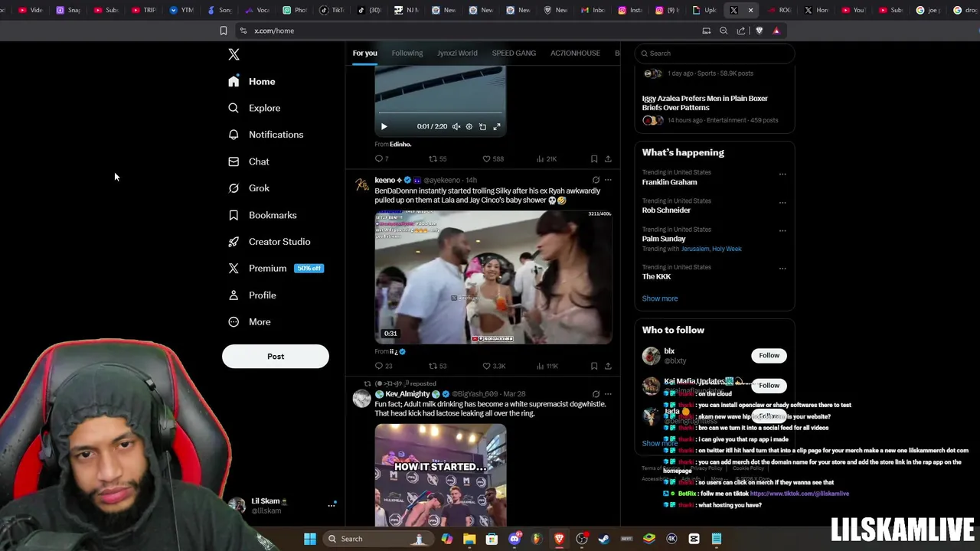
Task: Open Grok explain icon on keeno post
Action: pyautogui.click(x=596, y=181)
